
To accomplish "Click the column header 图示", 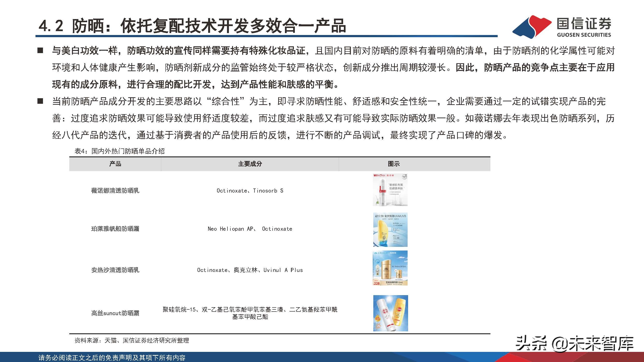I will (x=394, y=164).
